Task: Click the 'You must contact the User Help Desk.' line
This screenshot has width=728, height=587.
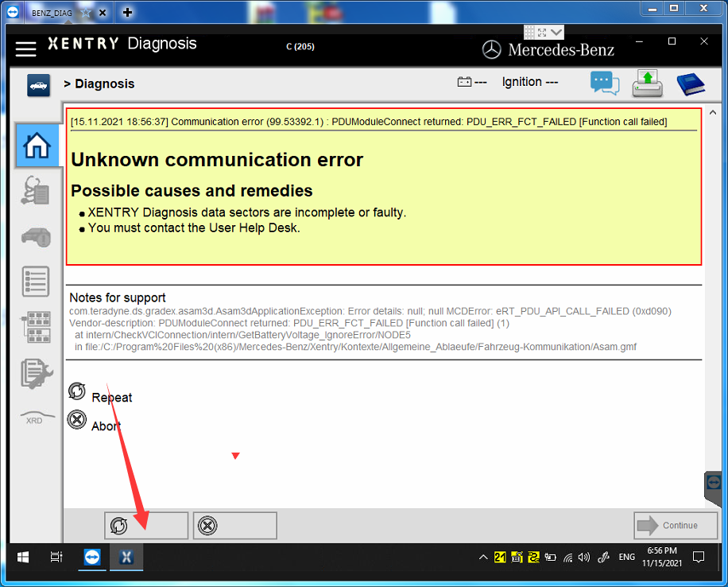Action: coord(194,227)
